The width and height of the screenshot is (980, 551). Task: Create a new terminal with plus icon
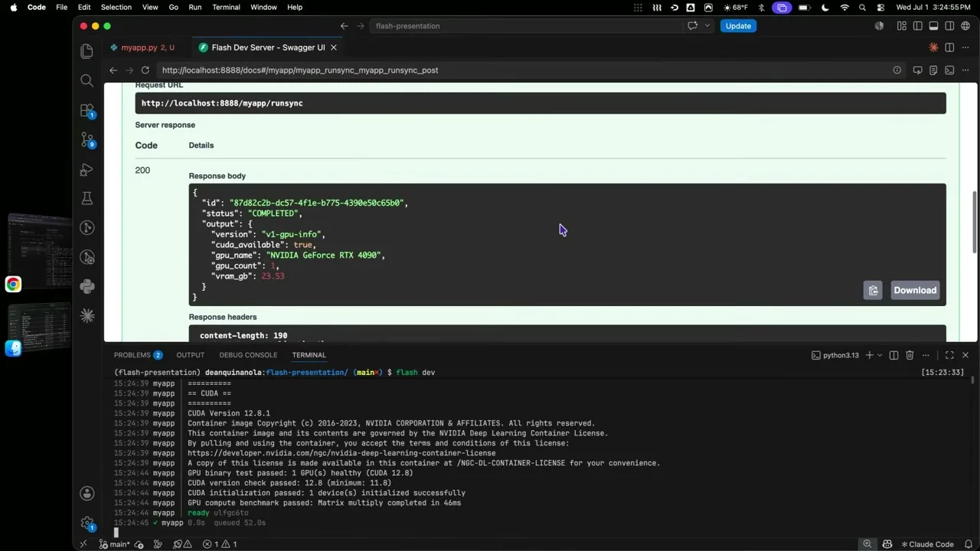[x=869, y=355]
